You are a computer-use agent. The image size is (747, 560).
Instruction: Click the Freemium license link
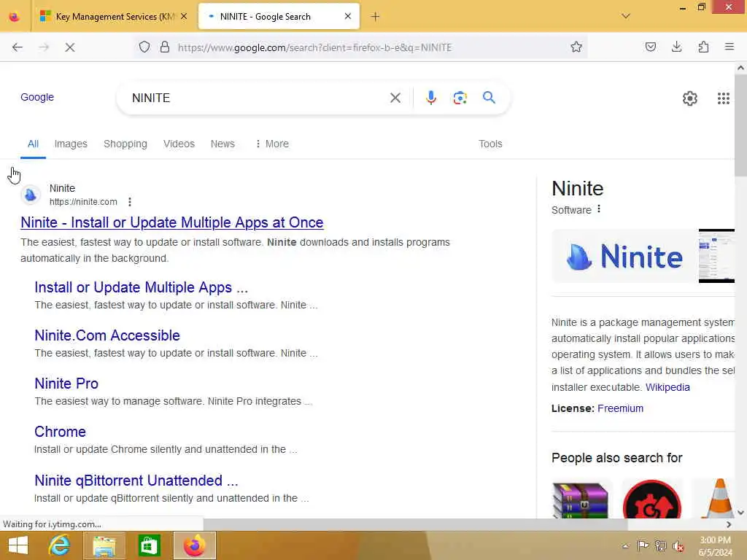[x=620, y=408]
